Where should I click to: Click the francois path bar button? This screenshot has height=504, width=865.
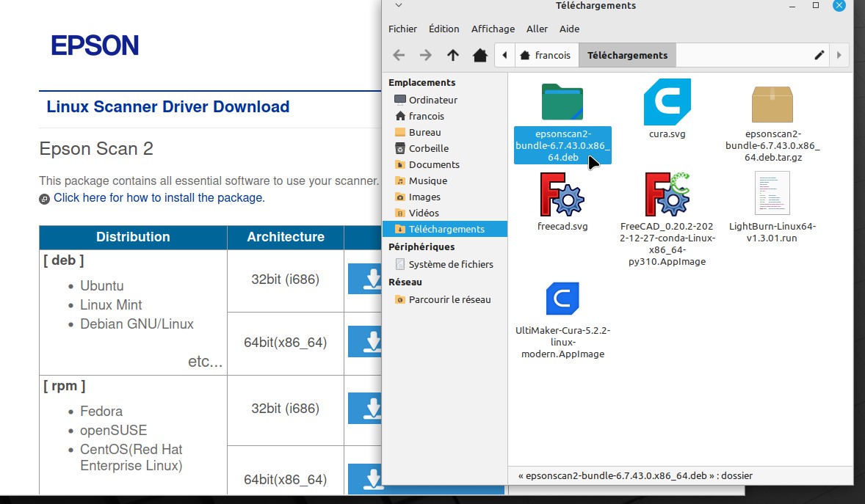(x=546, y=55)
